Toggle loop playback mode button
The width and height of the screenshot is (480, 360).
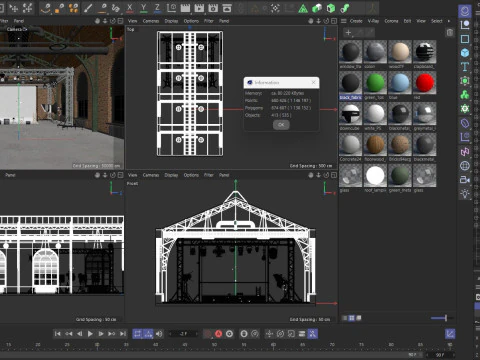pyautogui.click(x=137, y=333)
